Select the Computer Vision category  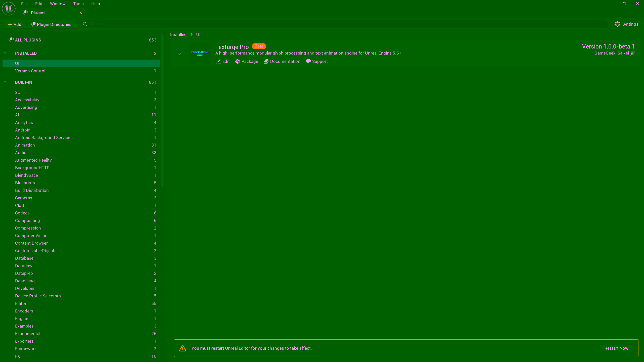point(81,236)
